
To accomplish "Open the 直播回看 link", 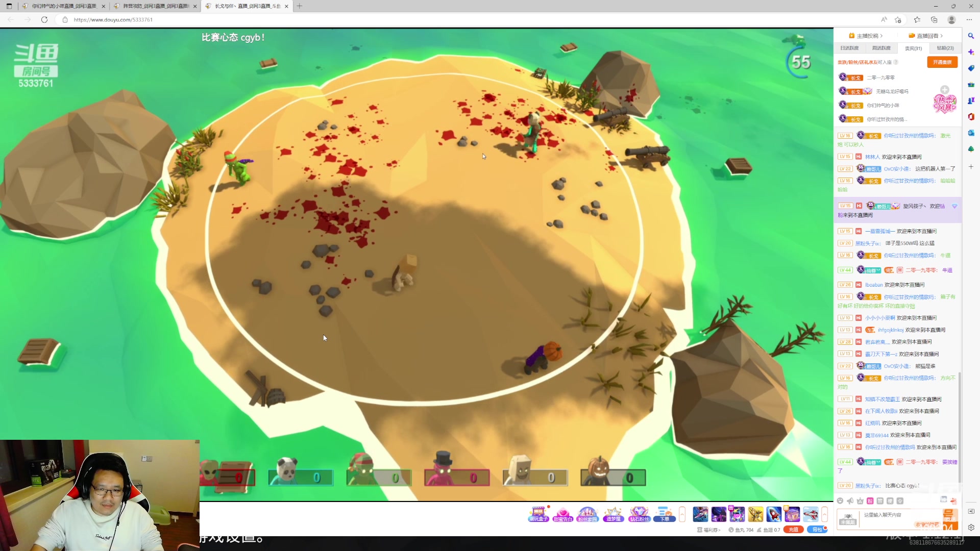I will click(925, 36).
